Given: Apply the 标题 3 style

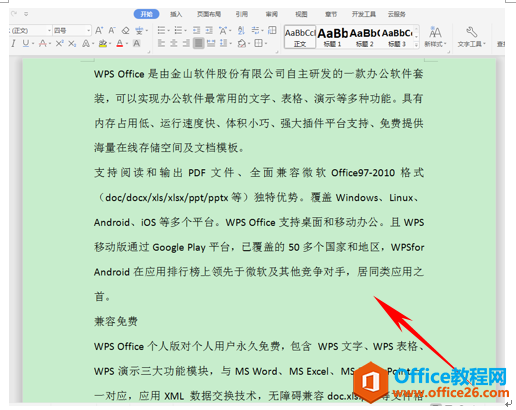Looking at the screenshot, I should [397, 37].
